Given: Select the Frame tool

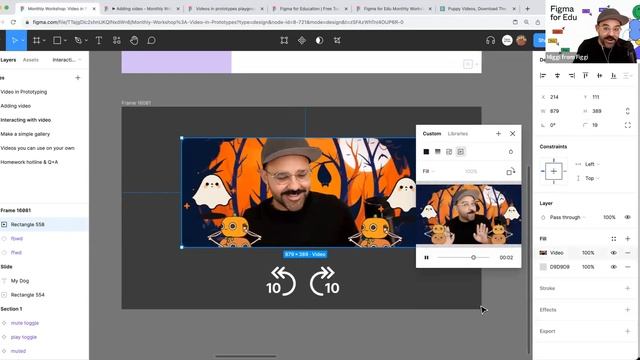Looking at the screenshot, I should click(x=36, y=40).
